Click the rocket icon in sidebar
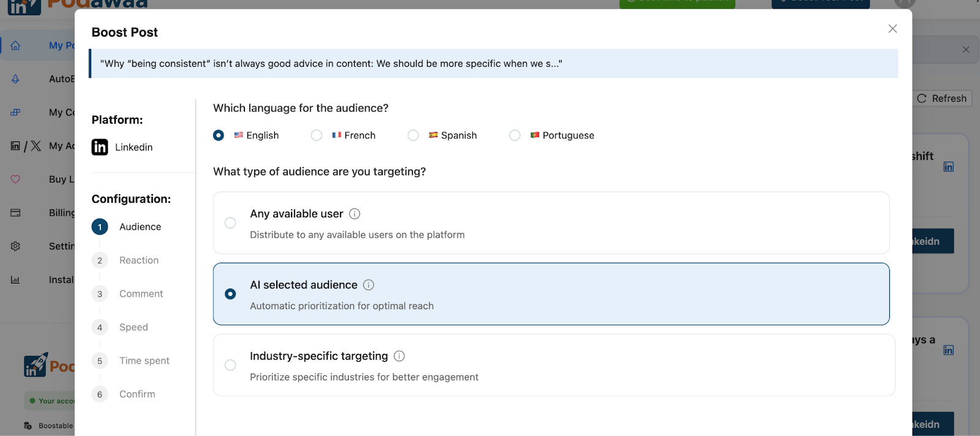 click(x=15, y=79)
